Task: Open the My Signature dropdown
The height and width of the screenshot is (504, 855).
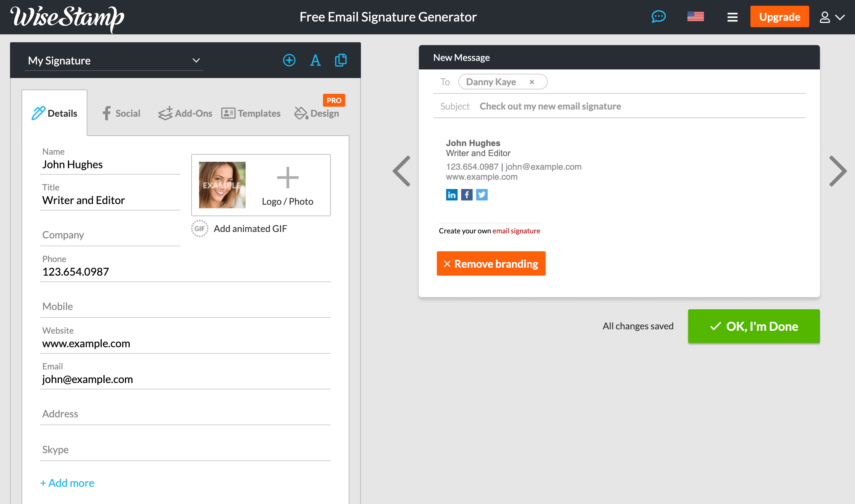Action: click(113, 60)
